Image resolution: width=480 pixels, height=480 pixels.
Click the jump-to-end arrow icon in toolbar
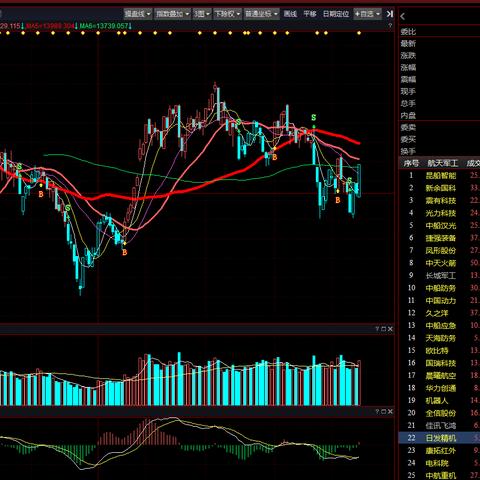pyautogui.click(x=389, y=14)
